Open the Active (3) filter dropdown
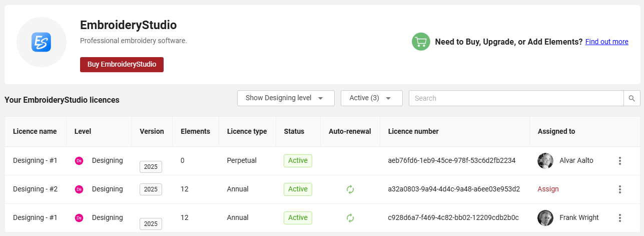This screenshot has height=236, width=644. click(x=372, y=98)
